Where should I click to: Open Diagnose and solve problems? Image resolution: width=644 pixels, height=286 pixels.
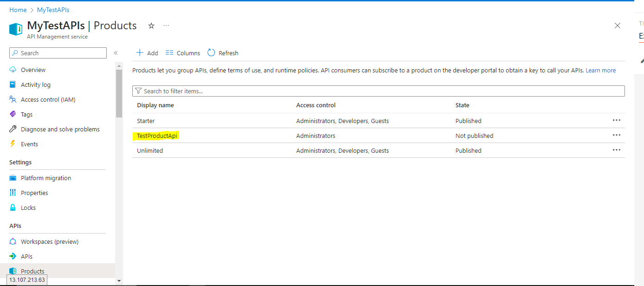60,129
